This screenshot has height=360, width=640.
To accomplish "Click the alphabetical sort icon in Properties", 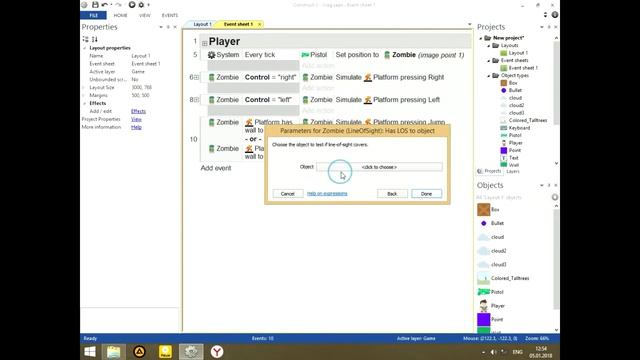I will pyautogui.click(x=95, y=39).
